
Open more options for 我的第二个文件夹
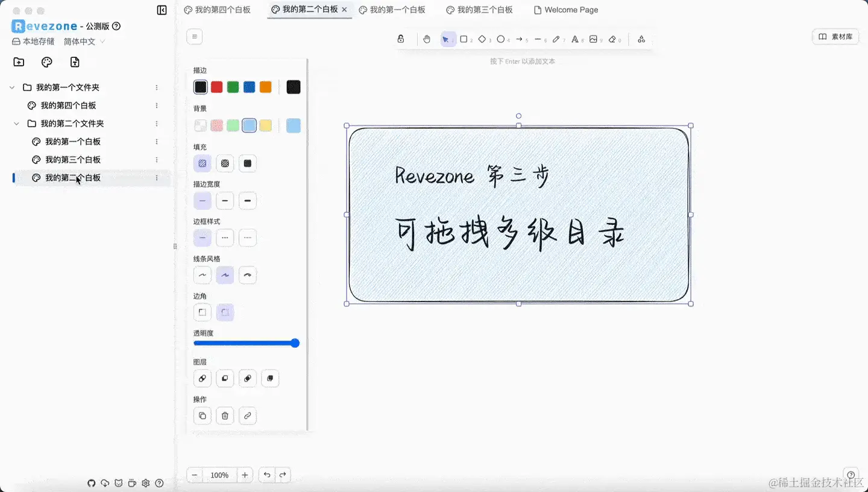157,124
